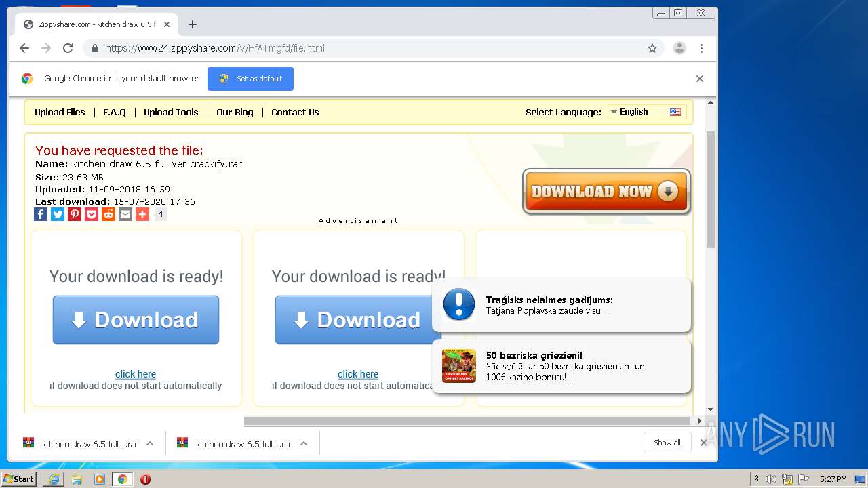The image size is (868, 488).
Task: Share file by email icon
Action: coord(125,214)
